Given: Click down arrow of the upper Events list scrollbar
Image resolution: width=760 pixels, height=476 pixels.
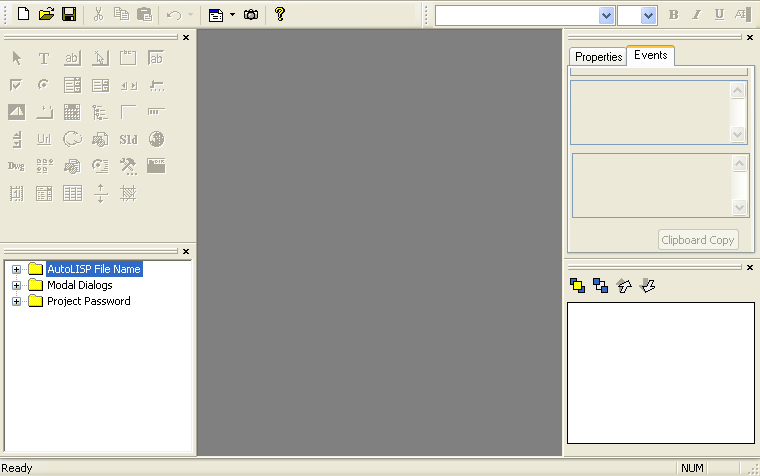Looking at the screenshot, I should [737, 134].
